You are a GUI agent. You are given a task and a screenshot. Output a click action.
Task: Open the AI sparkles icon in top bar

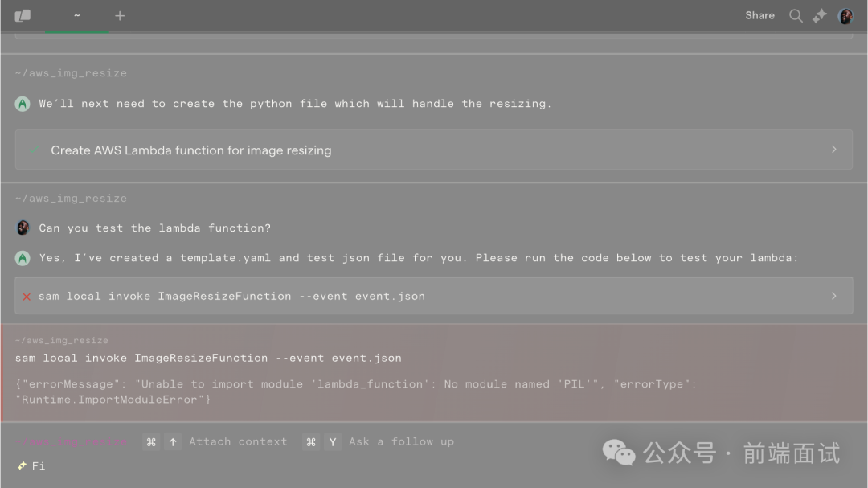(820, 15)
